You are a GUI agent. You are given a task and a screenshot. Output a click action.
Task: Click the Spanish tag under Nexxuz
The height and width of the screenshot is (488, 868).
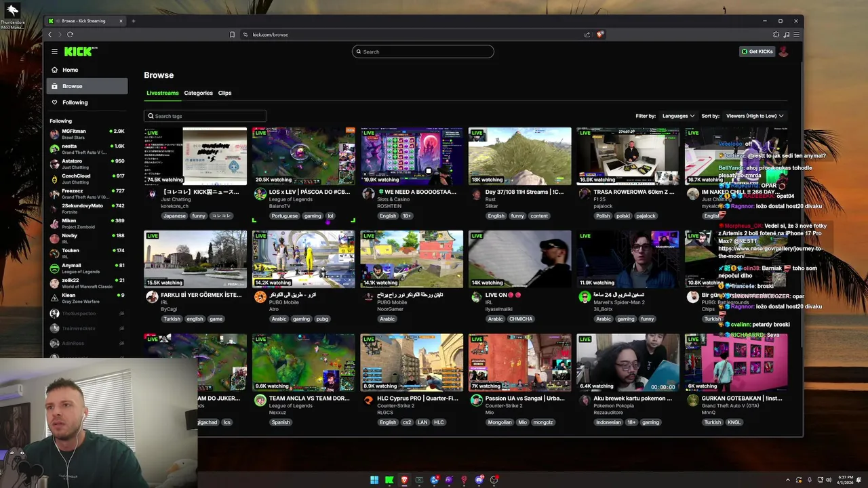(x=281, y=422)
